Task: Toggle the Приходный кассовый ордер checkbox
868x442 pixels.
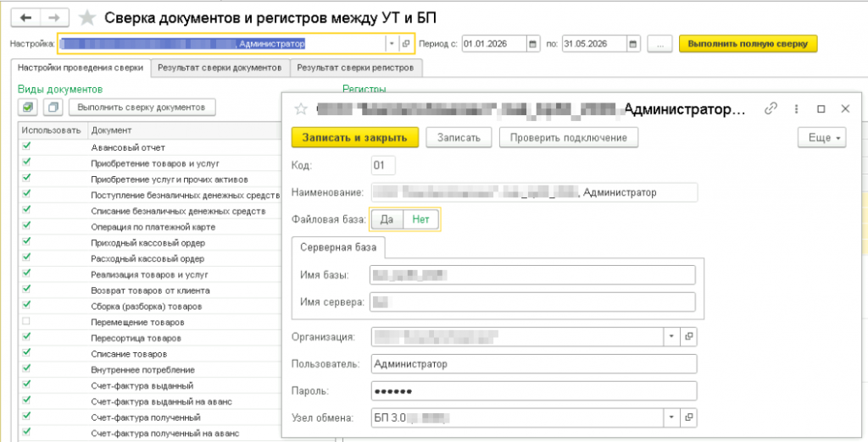Action: [26, 241]
